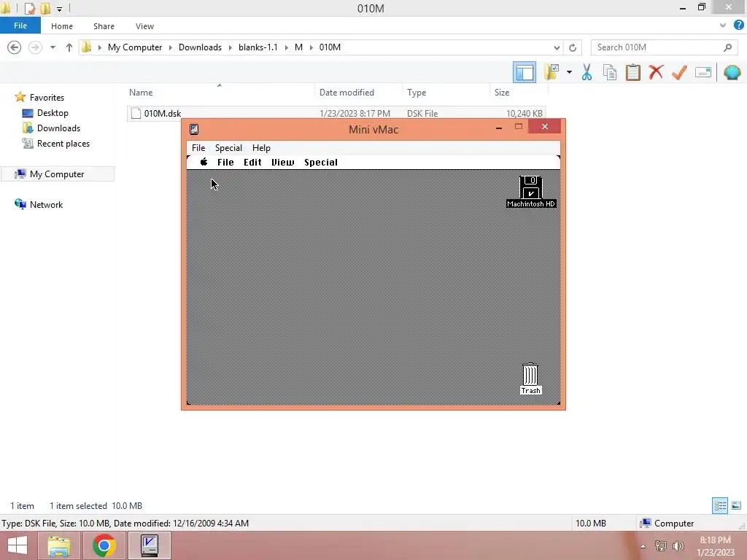Open the emulated Mac View menu

tap(282, 163)
